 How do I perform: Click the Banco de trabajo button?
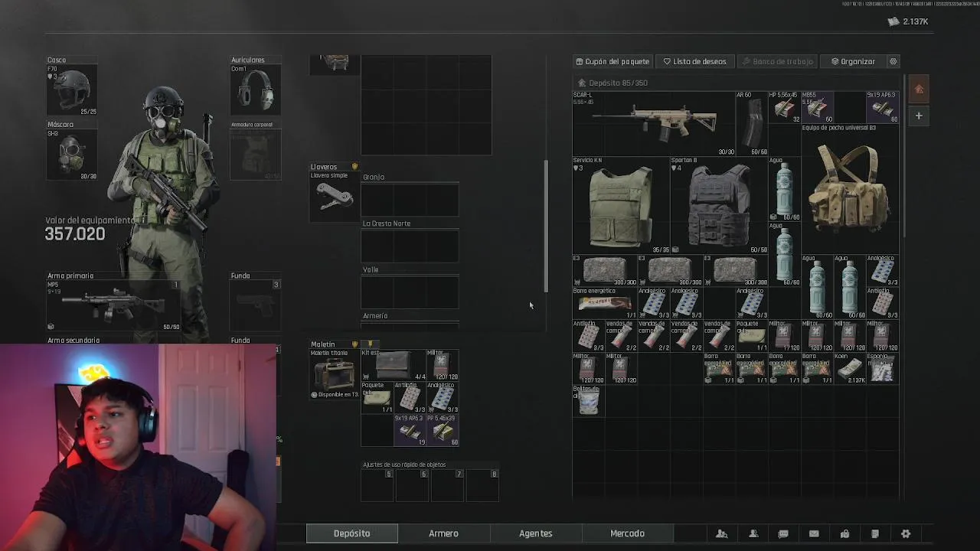[778, 61]
